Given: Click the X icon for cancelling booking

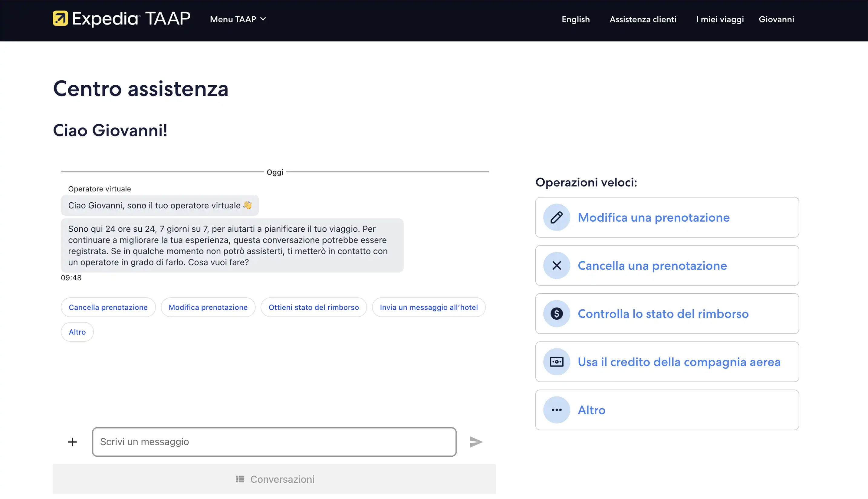Looking at the screenshot, I should pos(556,265).
